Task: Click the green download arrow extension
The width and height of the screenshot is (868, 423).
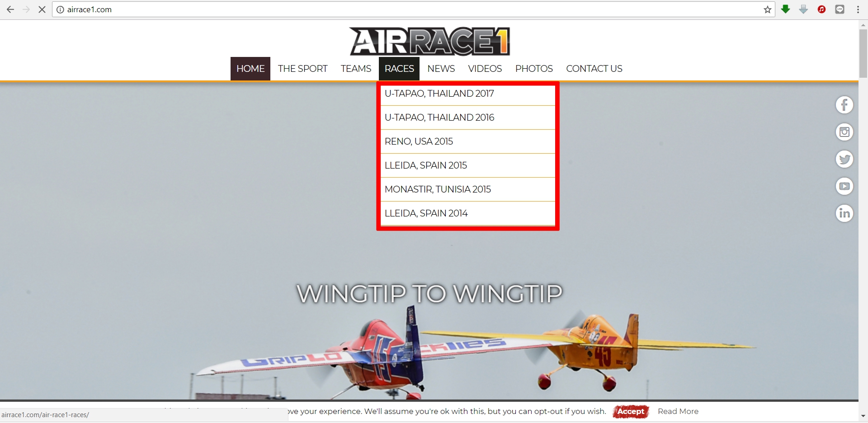Action: 786,9
